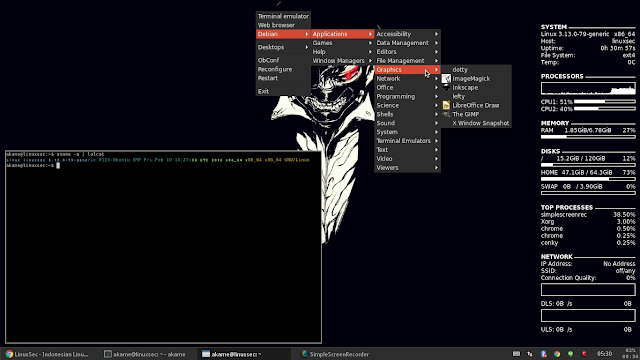
Task: Open the Debian menu entry
Action: click(283, 34)
